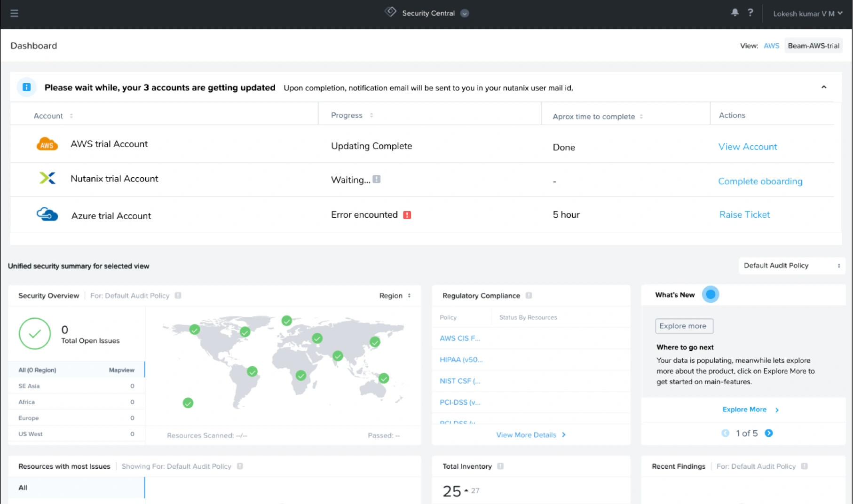Click the red error alert icon
853x504 pixels.
pos(407,215)
